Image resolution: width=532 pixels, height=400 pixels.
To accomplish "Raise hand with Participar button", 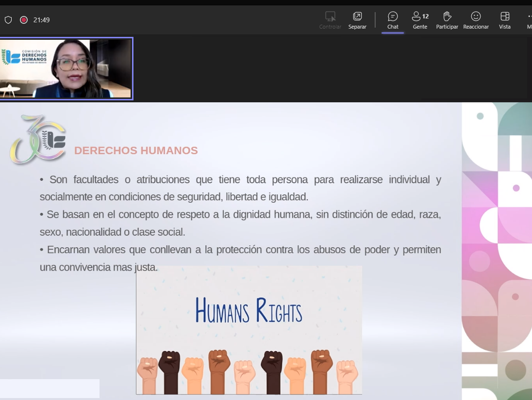I will coord(447,20).
